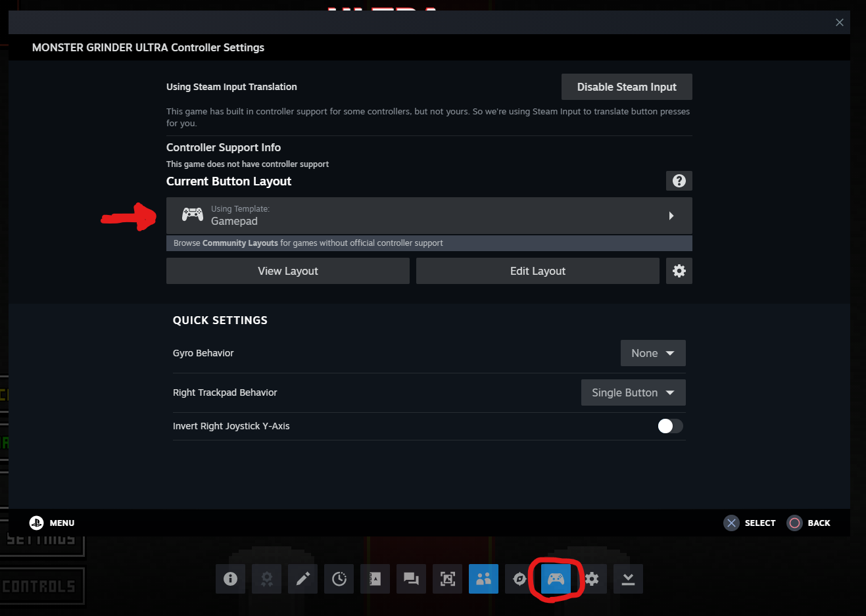Screen dimensions: 866x616
Task: Open the notes pencil icon in toolbar
Action: click(x=302, y=579)
